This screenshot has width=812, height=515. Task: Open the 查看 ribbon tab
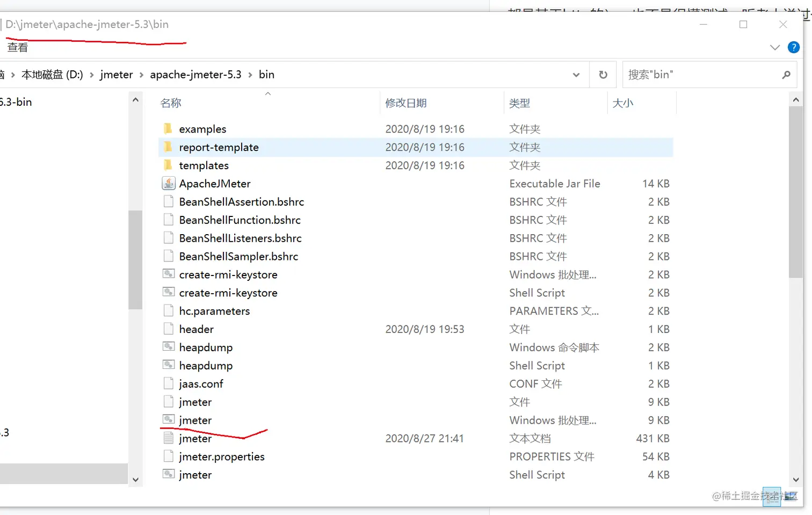[17, 47]
